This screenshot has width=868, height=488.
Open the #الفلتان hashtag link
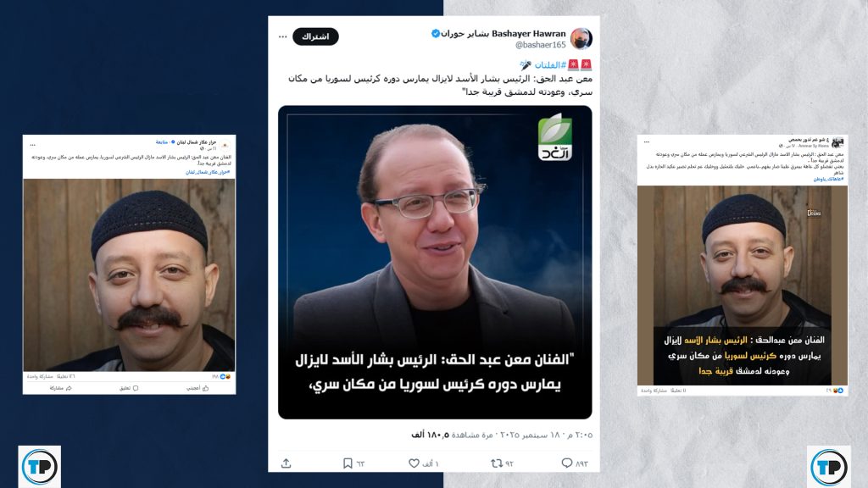pyautogui.click(x=550, y=65)
